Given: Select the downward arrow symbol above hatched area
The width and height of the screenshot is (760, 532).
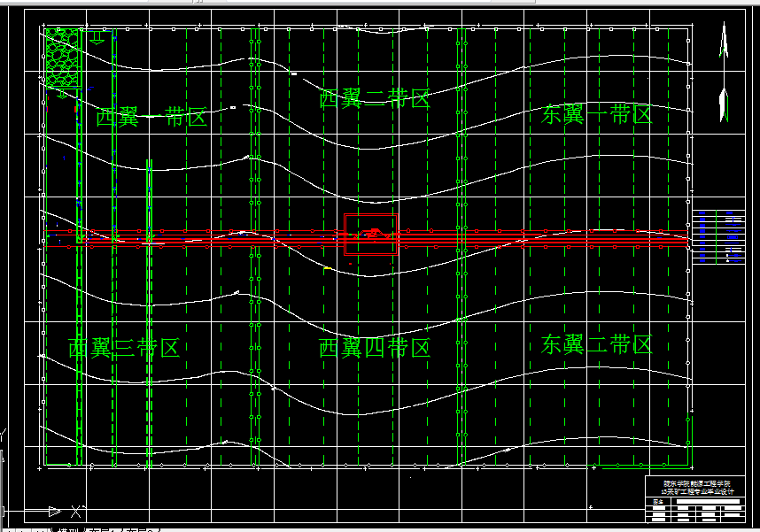Looking at the screenshot, I should pos(97,40).
